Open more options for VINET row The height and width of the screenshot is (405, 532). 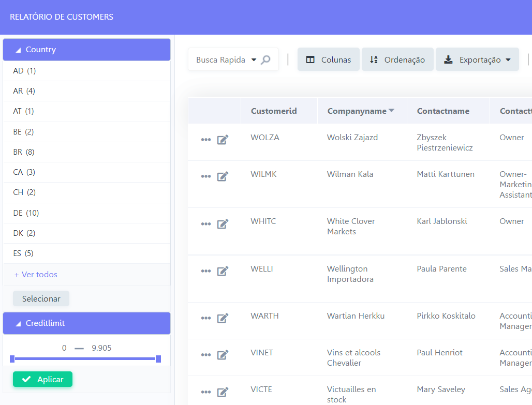206,355
